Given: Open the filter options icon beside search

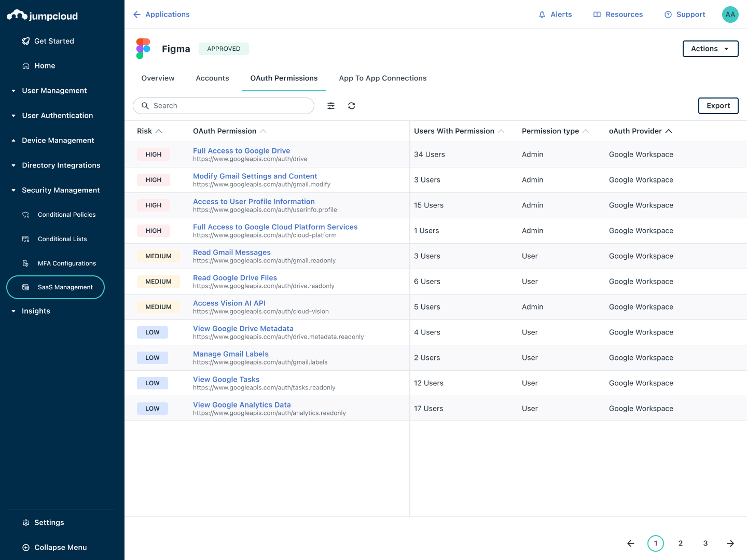Looking at the screenshot, I should [x=331, y=106].
